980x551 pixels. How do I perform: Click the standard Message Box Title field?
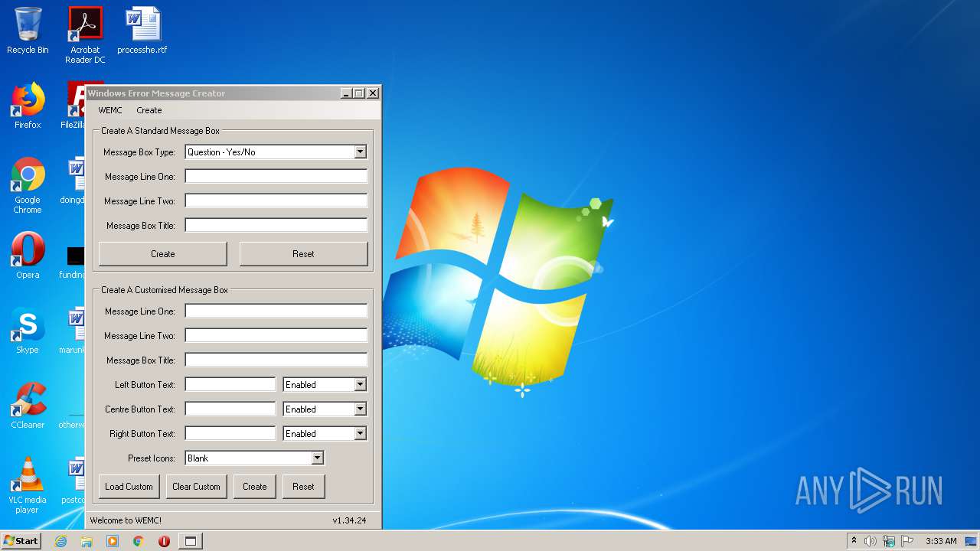pyautogui.click(x=276, y=226)
